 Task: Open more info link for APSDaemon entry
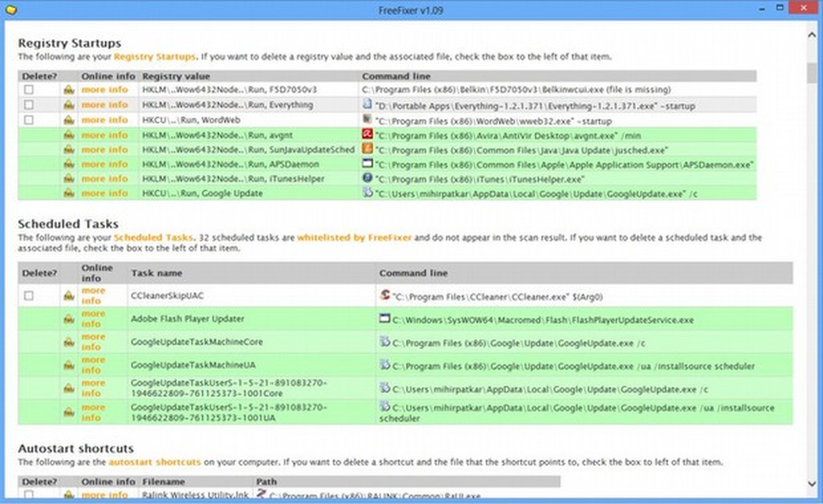104,165
